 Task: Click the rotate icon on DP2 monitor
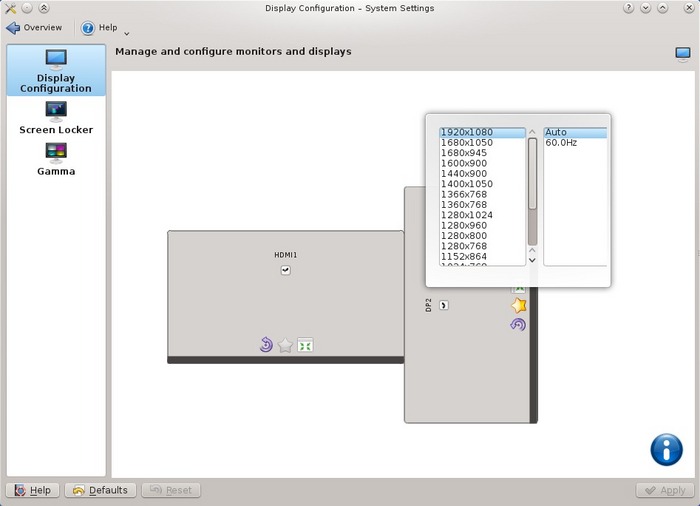[518, 325]
